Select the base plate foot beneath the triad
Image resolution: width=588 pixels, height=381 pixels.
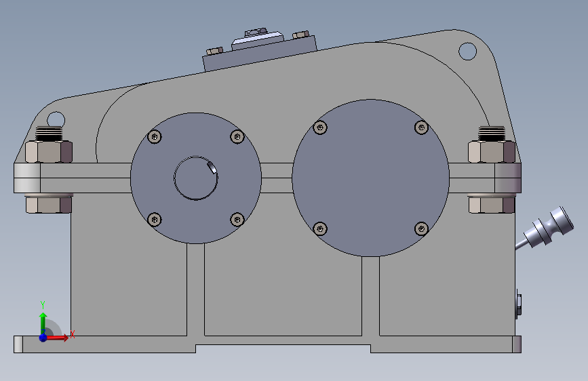pos(104,344)
